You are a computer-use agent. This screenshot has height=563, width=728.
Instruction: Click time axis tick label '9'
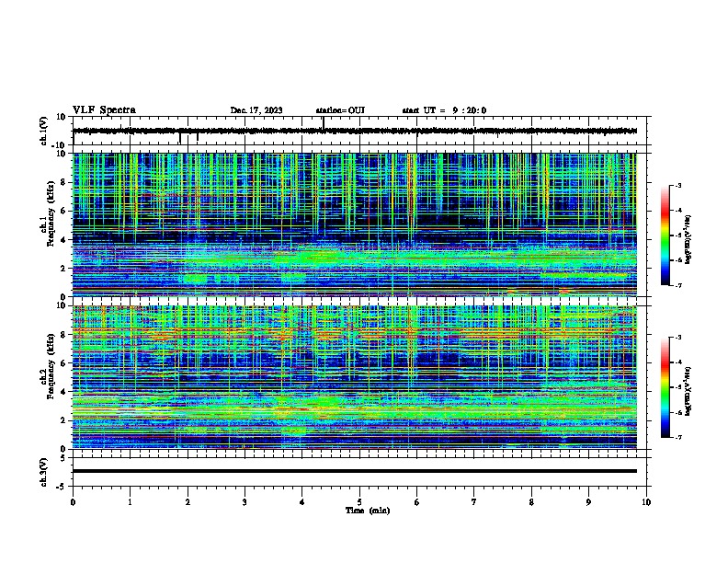tap(588, 502)
